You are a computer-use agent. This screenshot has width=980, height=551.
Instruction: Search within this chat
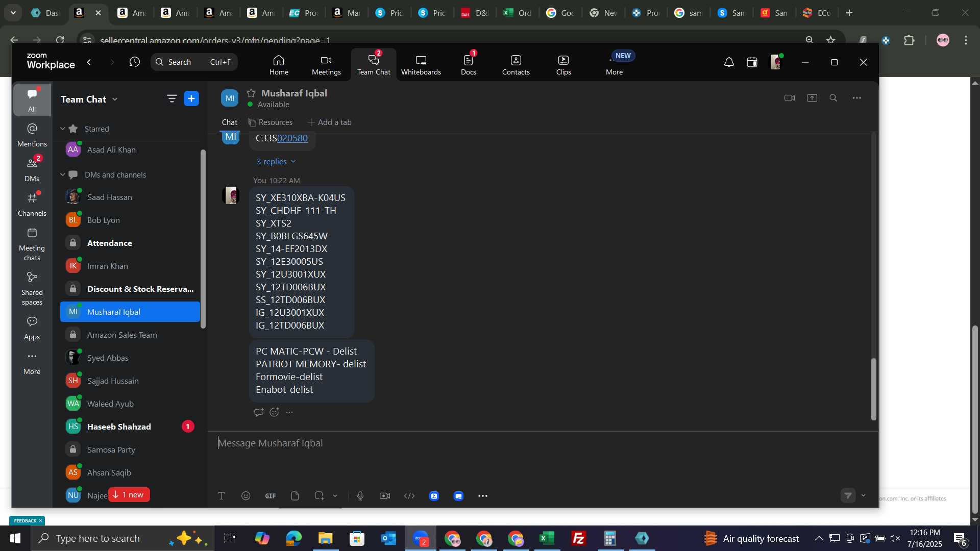point(833,98)
